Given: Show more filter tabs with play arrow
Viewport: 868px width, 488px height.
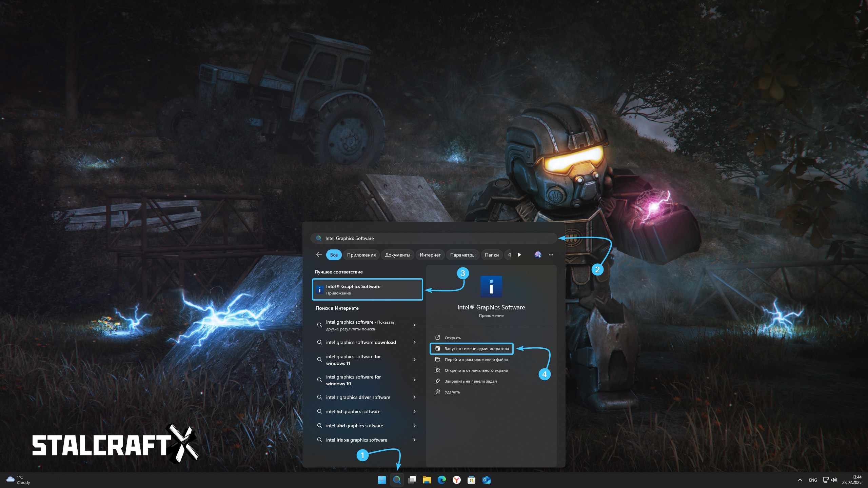Looking at the screenshot, I should tap(519, 255).
